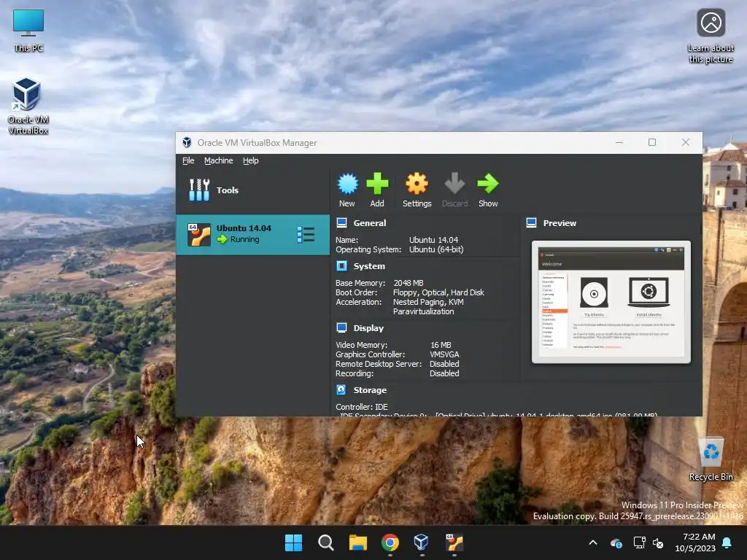Select the Tools item in left pane
Screen dimensions: 747x560
pos(253,190)
